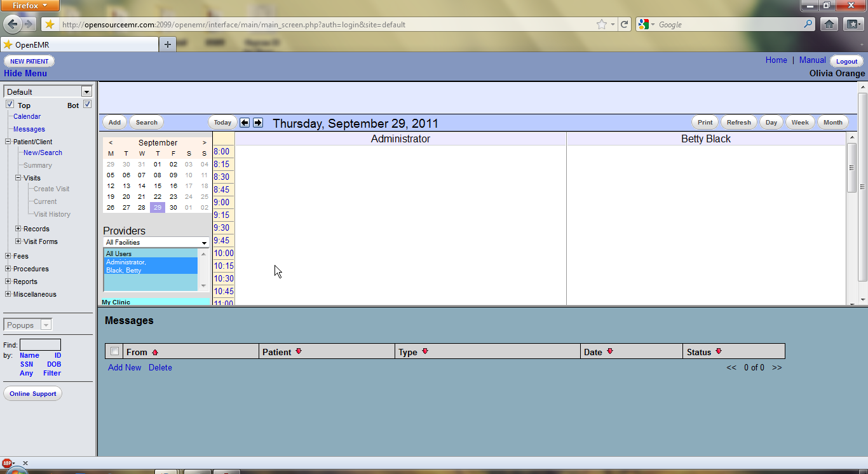The height and width of the screenshot is (474, 868).
Task: Click the Add New message link
Action: click(125, 367)
